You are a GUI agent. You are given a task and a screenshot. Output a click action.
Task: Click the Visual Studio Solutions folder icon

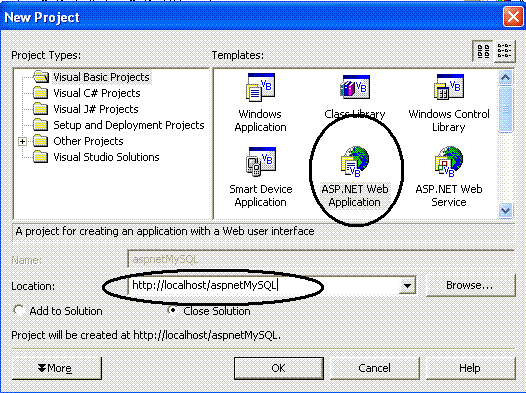coord(41,157)
